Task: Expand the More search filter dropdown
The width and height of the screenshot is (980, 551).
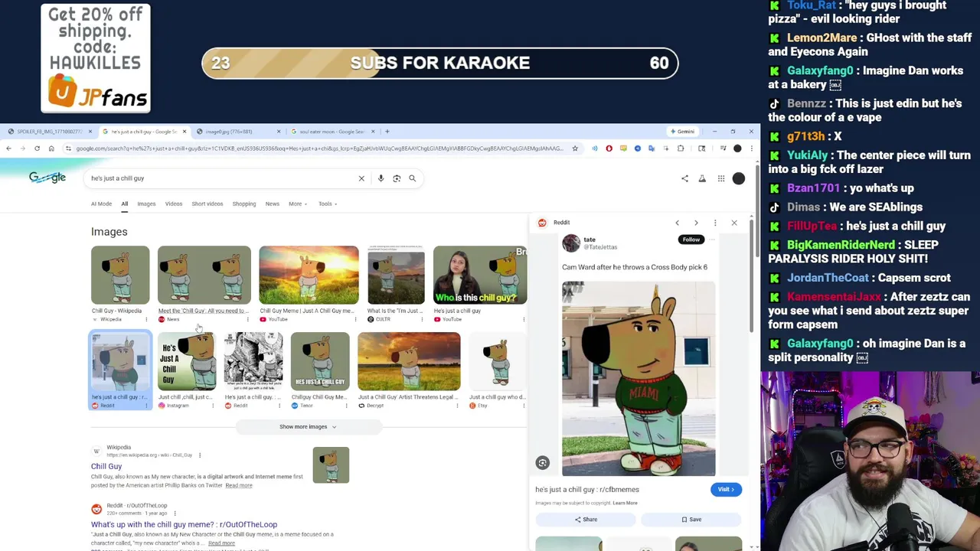Action: [298, 204]
